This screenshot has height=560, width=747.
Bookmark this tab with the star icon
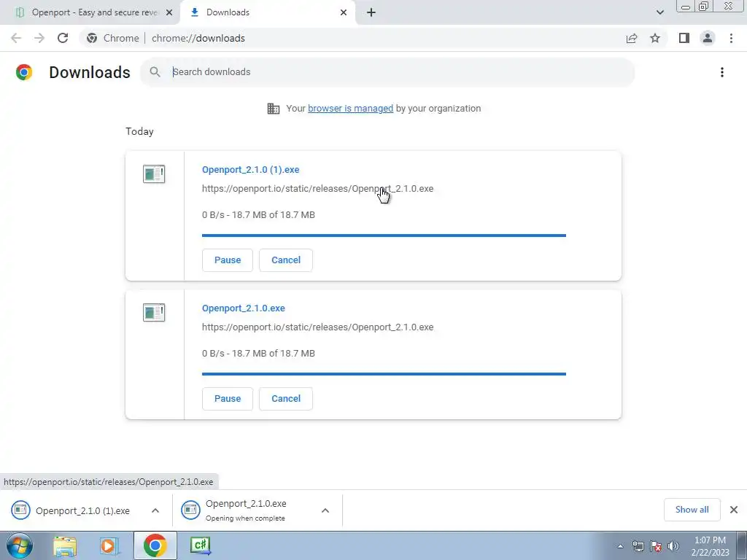655,38
